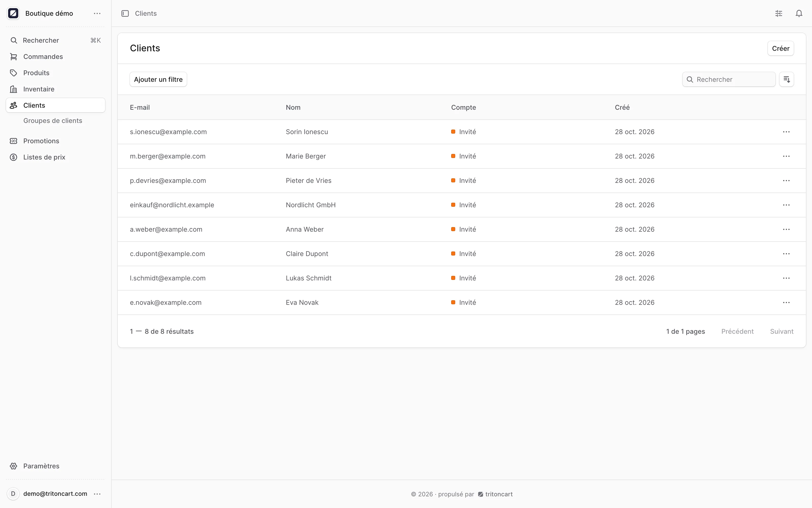Open the notifications bell
This screenshot has height=508, width=812.
tap(799, 13)
